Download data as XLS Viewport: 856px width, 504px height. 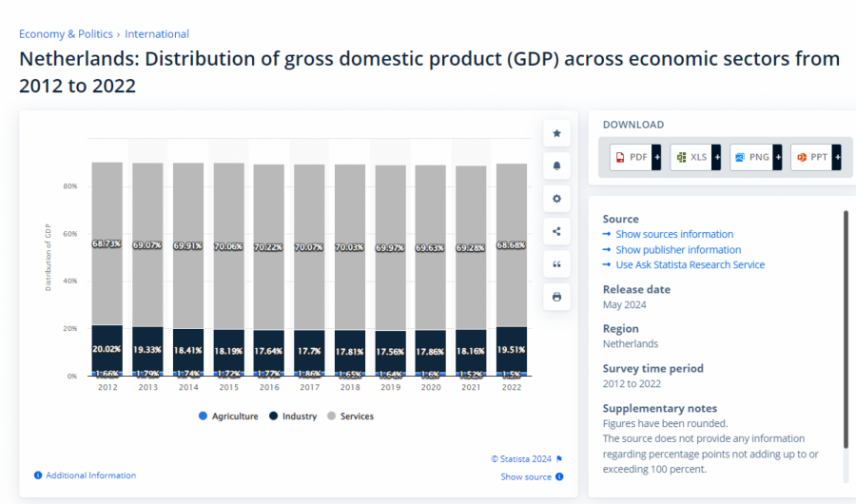coord(695,157)
